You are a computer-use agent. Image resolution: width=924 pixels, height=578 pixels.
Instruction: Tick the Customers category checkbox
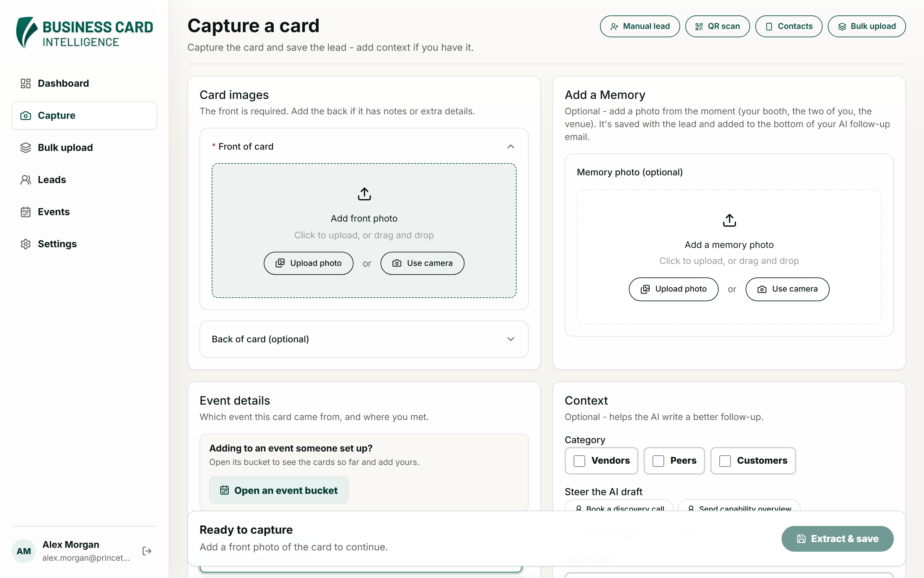point(725,461)
